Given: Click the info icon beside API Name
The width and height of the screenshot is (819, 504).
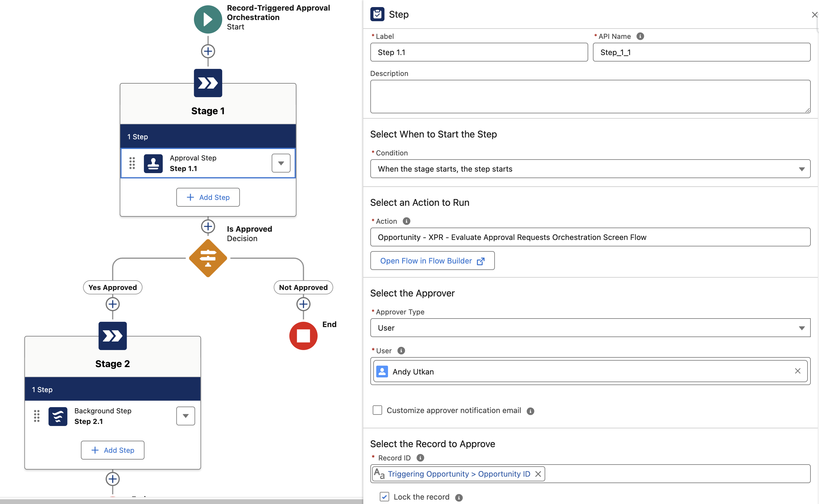Looking at the screenshot, I should click(x=640, y=36).
